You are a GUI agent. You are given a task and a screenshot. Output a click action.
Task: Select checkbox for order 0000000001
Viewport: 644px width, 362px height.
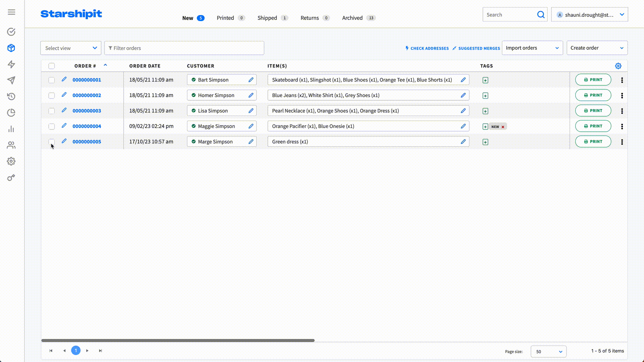point(52,80)
